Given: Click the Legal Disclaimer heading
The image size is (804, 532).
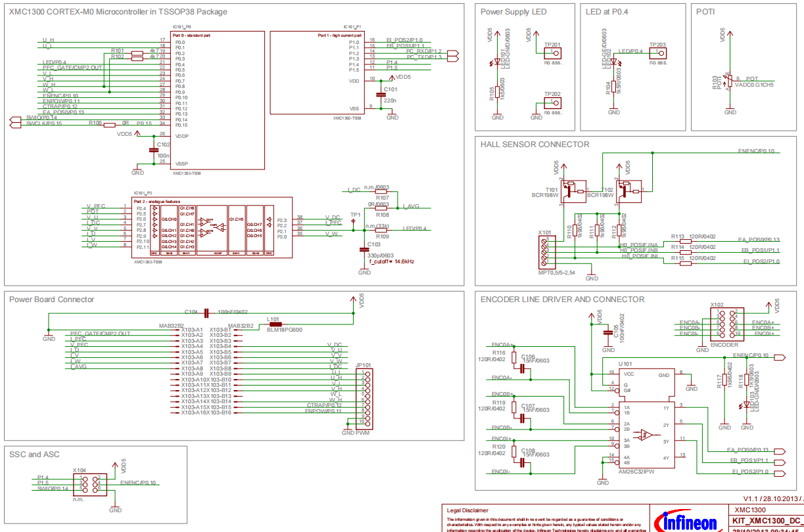Looking at the screenshot, I should coord(467,510).
